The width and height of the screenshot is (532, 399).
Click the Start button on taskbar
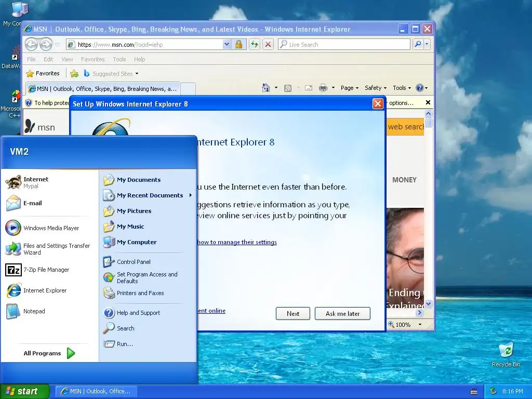click(25, 391)
